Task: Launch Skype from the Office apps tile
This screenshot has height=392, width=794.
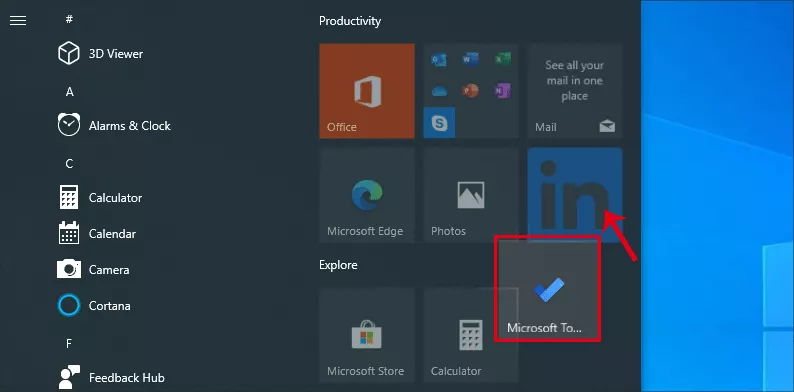Action: pyautogui.click(x=439, y=123)
